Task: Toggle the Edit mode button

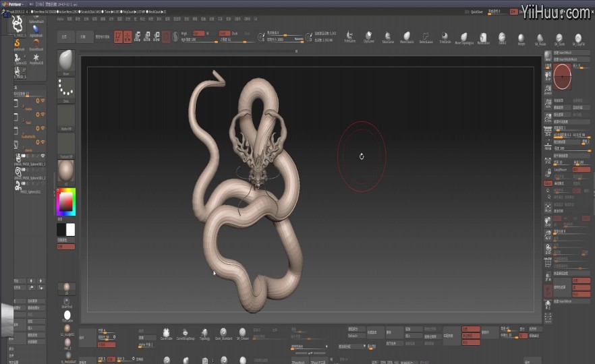Action: [119, 37]
